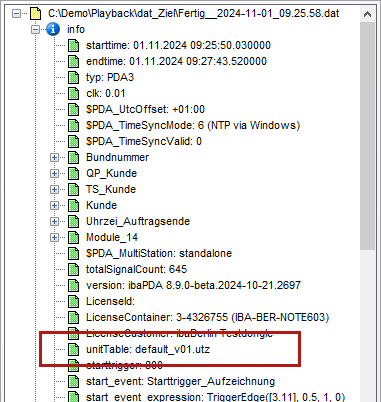This screenshot has width=381, height=402.
Task: Expand the Uhrzei_Auftragsende node
Action: 54,221
